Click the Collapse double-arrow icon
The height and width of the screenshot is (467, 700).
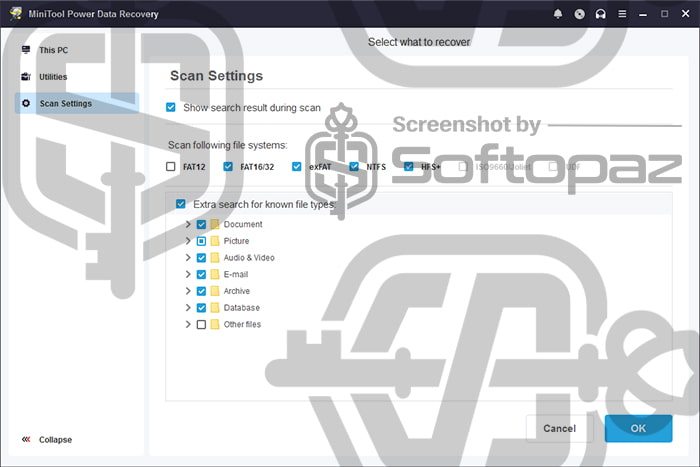tap(26, 439)
